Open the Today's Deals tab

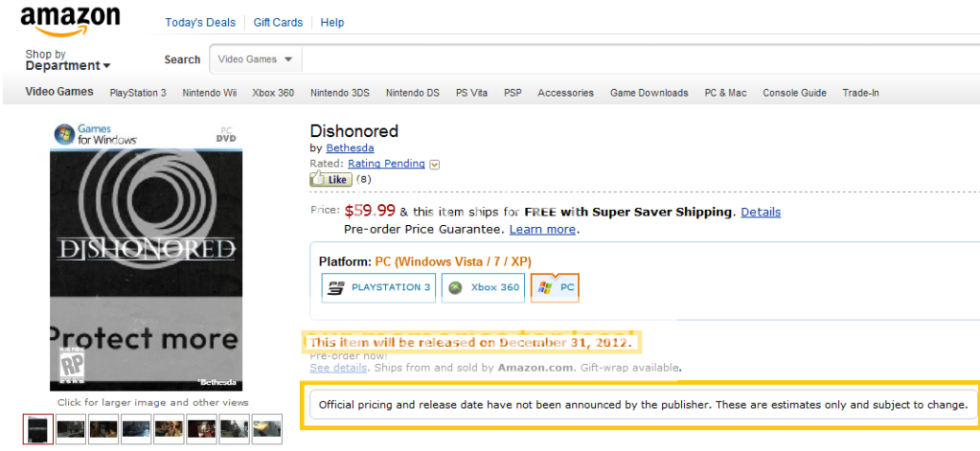pyautogui.click(x=200, y=22)
